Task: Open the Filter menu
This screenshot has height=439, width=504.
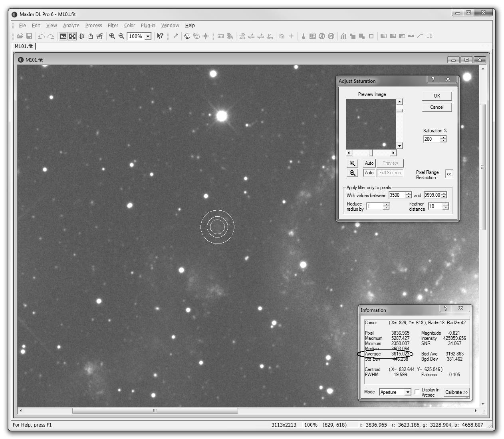Action: [x=113, y=25]
